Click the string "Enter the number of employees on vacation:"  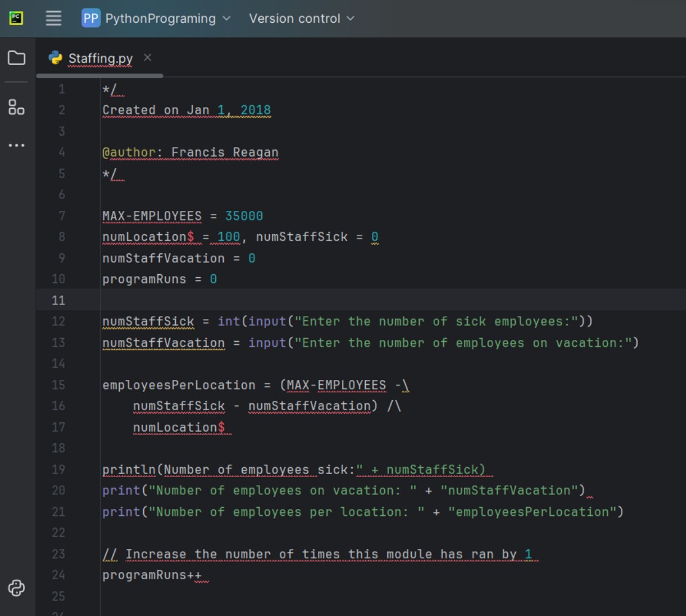463,342
